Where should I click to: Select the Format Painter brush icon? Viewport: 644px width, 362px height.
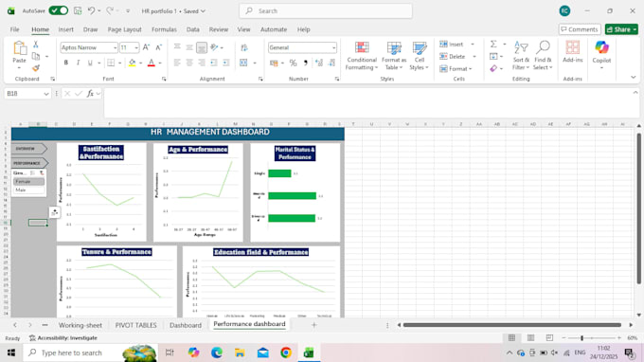pyautogui.click(x=36, y=68)
